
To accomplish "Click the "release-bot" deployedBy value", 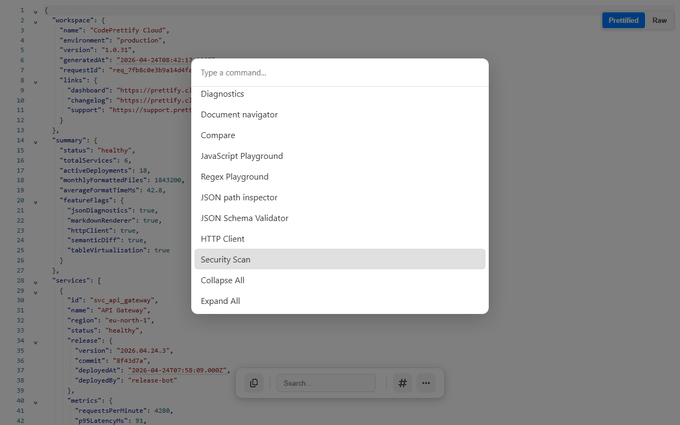I will 151,380.
